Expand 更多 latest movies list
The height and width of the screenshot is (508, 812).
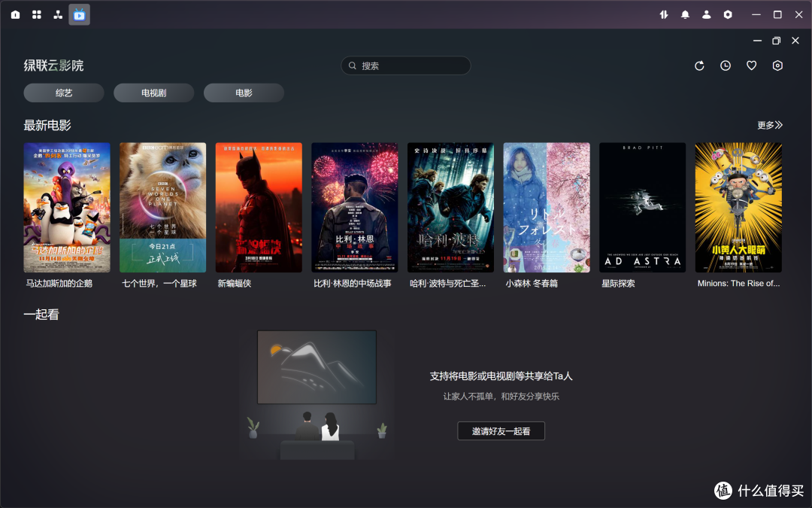[x=770, y=125]
